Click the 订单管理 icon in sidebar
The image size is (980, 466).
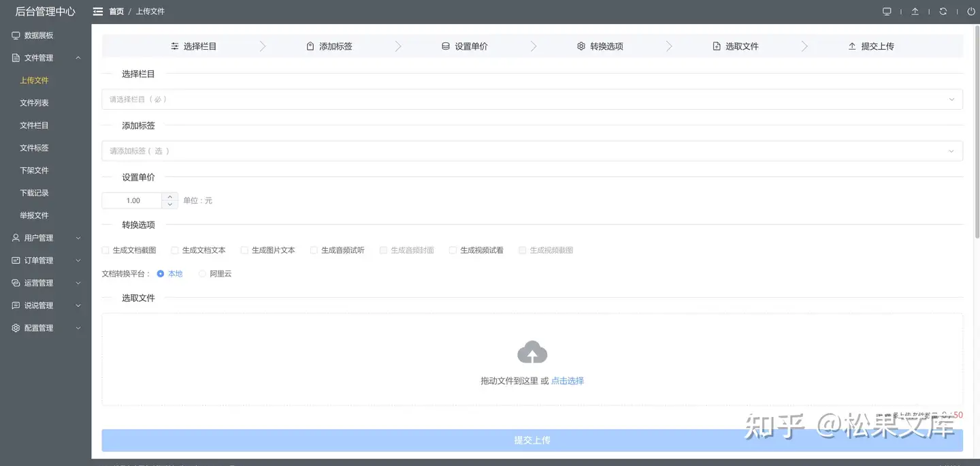[x=16, y=260]
